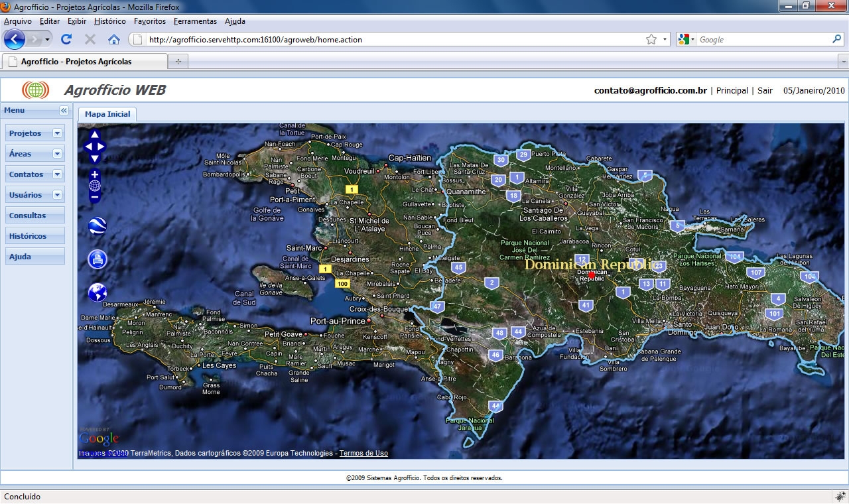This screenshot has width=849, height=504.
Task: Expand the Usuários dropdown arrow
Action: 57,195
